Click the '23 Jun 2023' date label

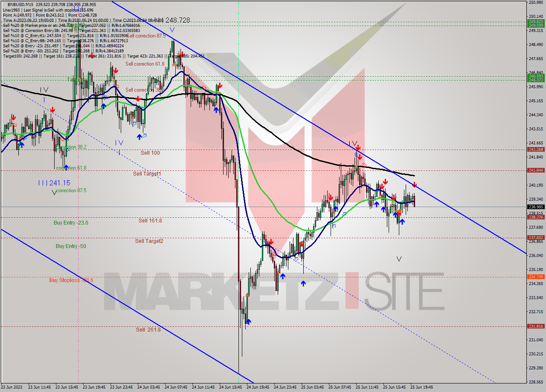(12, 387)
